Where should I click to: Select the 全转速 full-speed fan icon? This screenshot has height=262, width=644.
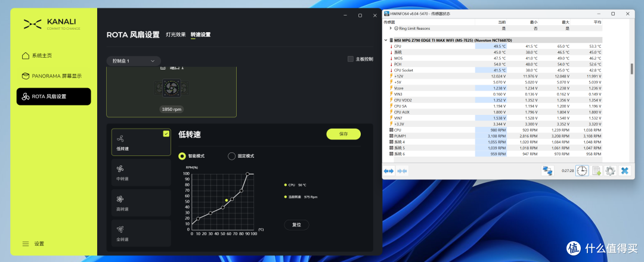tap(120, 229)
